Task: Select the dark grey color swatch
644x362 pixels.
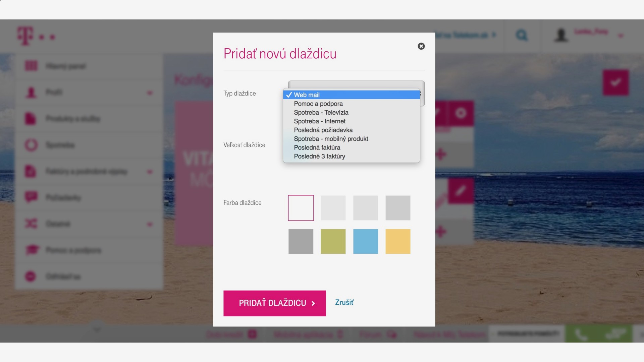Action: 301,241
